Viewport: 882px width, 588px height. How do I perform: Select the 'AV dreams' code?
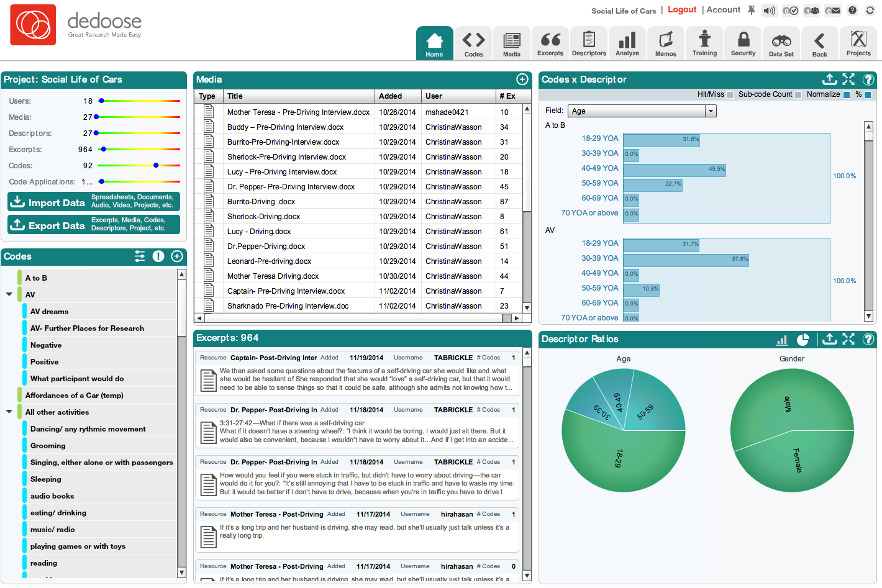[99, 311]
